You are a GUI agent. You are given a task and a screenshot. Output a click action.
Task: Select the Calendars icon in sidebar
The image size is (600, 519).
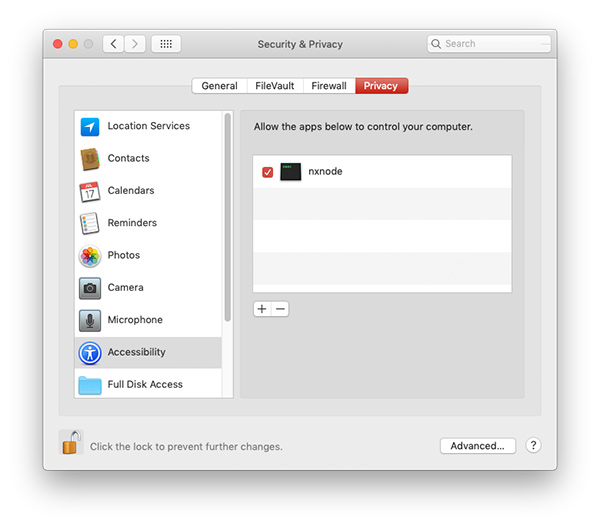pyautogui.click(x=90, y=191)
